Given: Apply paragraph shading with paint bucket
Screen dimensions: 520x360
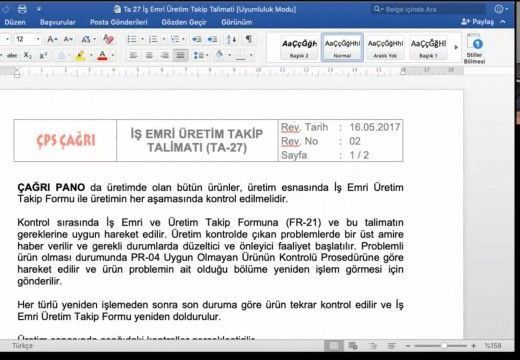Looking at the screenshot, I should 219,55.
